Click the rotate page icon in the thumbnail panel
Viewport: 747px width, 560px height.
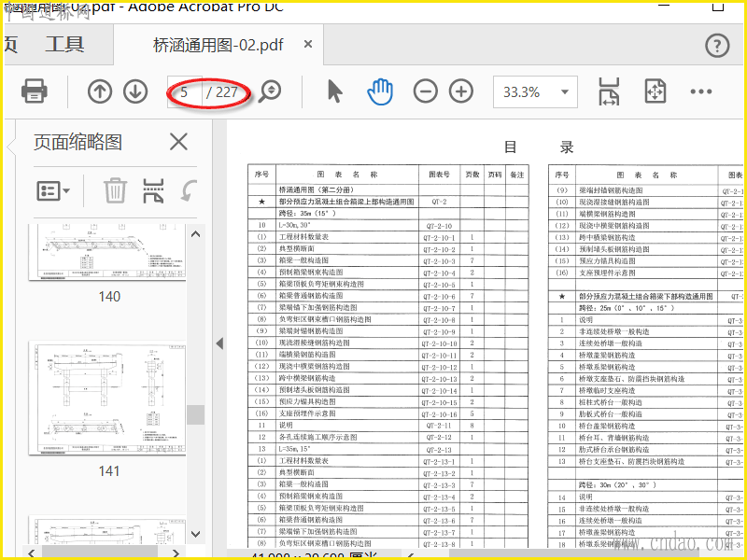click(x=189, y=191)
